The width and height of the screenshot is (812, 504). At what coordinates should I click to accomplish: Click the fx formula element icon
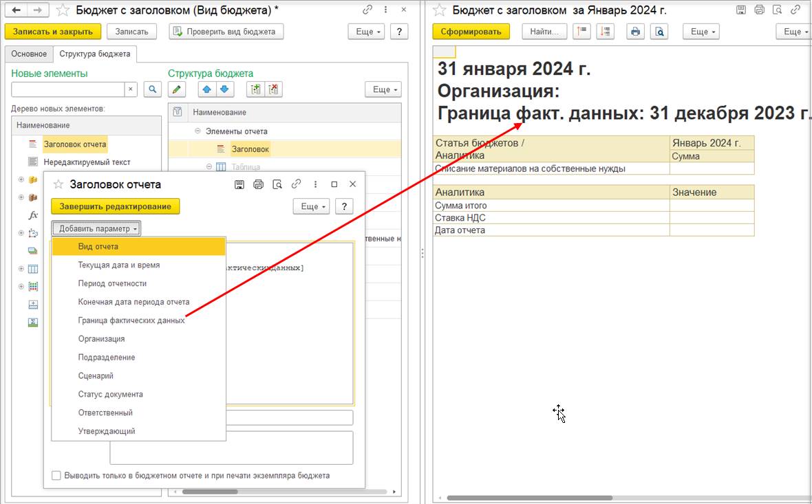click(32, 215)
